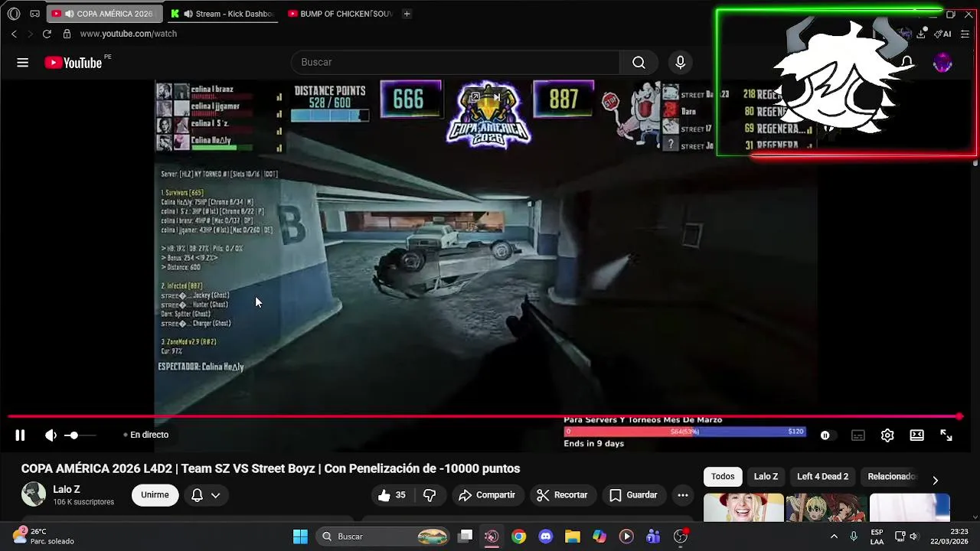980x551 pixels.
Task: Open a new browser tab
Action: pyautogui.click(x=407, y=14)
